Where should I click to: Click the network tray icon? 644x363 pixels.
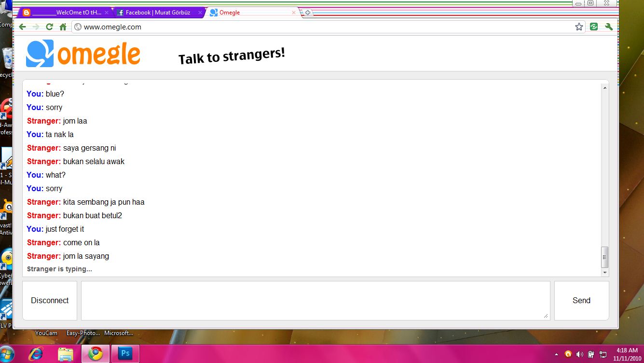click(603, 354)
